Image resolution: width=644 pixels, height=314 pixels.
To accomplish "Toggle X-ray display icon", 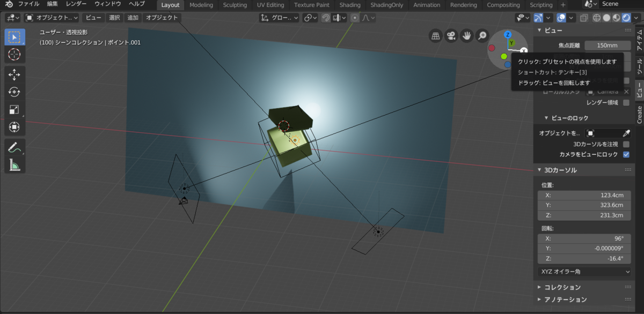I will [584, 18].
